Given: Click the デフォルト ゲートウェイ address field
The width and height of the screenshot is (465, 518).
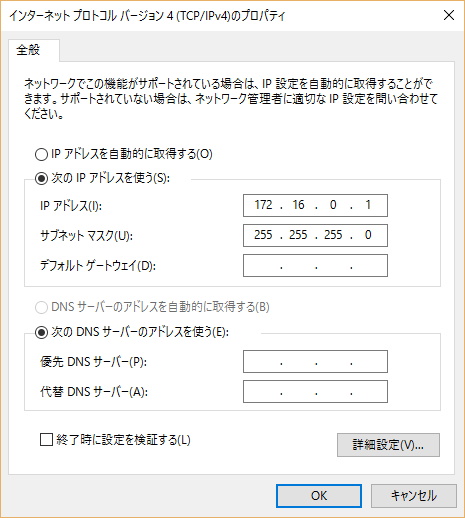Looking at the screenshot, I should (x=315, y=266).
